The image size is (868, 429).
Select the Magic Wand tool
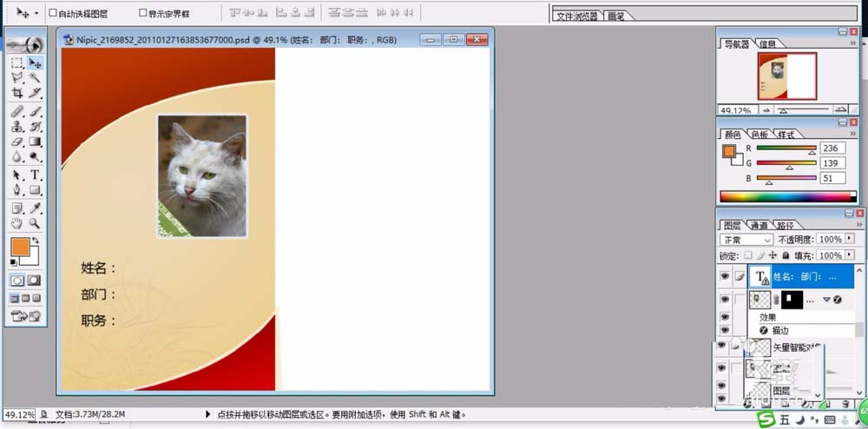[36, 77]
